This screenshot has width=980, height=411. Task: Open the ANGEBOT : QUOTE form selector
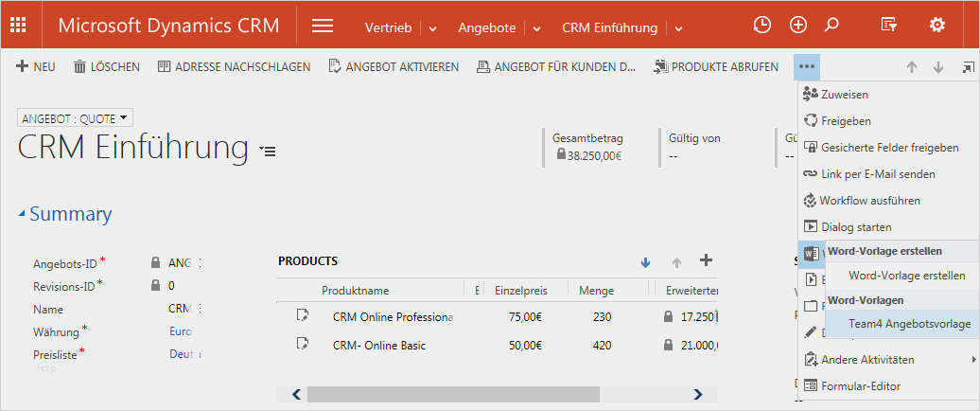tap(75, 117)
